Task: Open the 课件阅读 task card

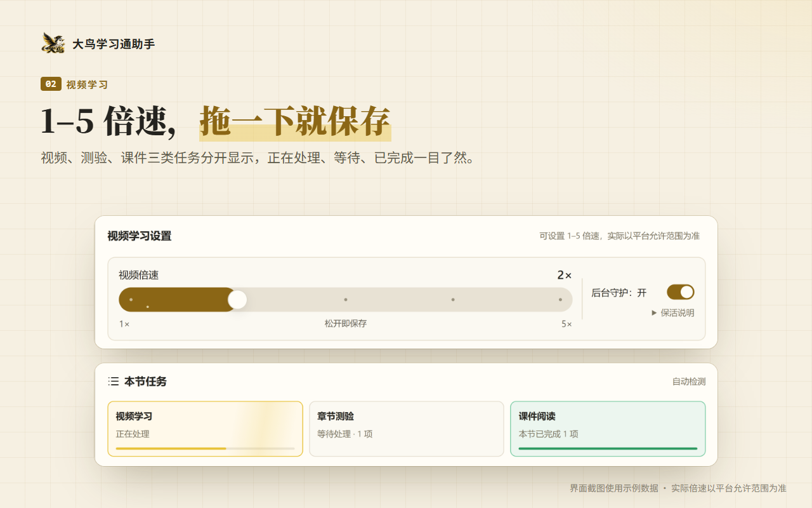Action: click(x=608, y=429)
